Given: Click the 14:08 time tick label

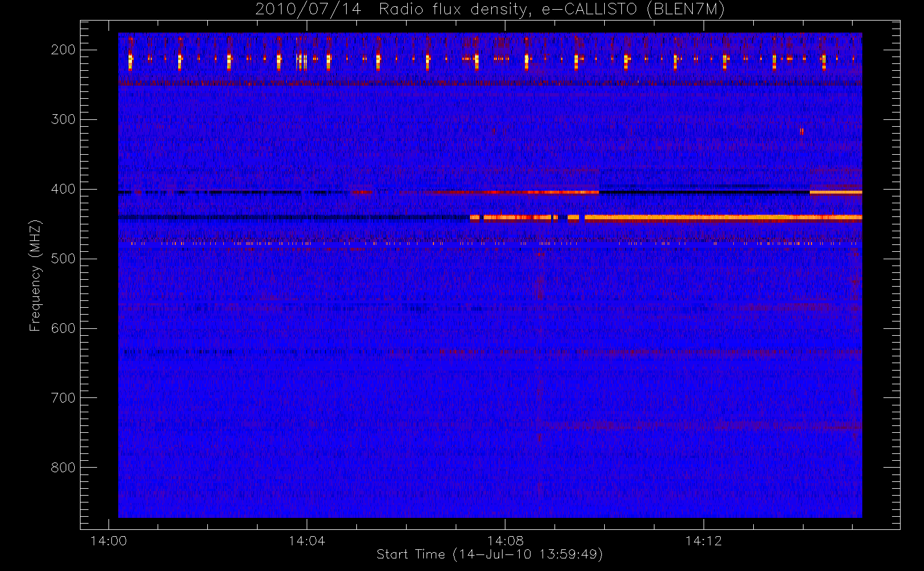Looking at the screenshot, I should pos(505,541).
